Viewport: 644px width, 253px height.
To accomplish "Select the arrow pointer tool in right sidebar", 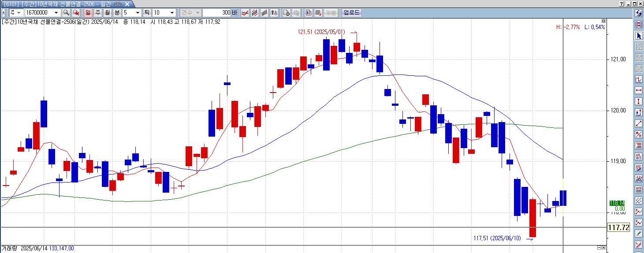I will [638, 36].
